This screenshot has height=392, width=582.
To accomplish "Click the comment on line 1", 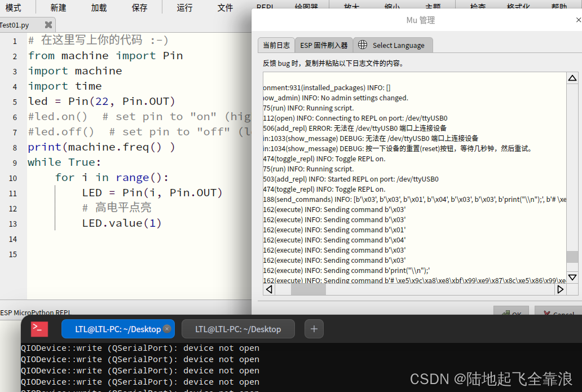I will click(x=98, y=40).
